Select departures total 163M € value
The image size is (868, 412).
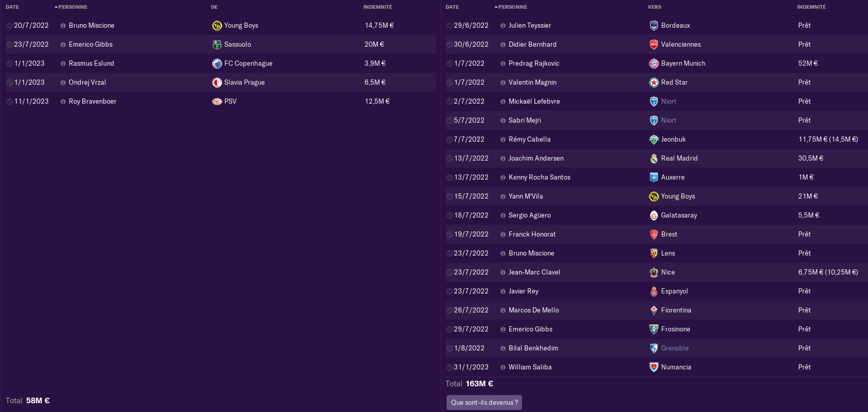coord(479,384)
